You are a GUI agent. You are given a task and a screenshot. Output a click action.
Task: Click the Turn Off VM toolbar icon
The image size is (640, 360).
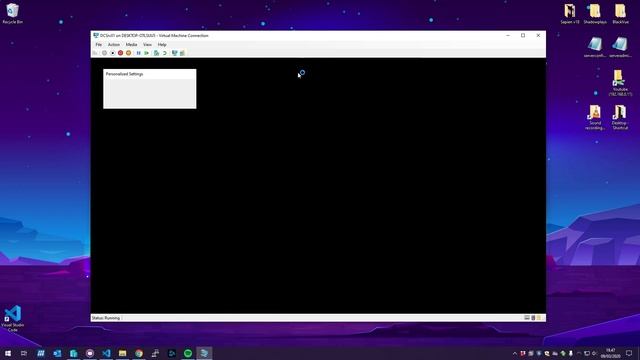click(113, 53)
